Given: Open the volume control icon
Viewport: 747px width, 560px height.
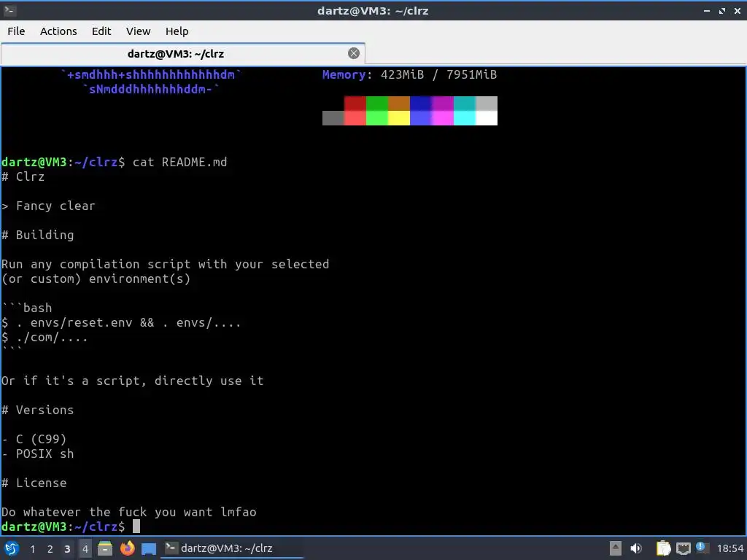Looking at the screenshot, I should tap(636, 548).
